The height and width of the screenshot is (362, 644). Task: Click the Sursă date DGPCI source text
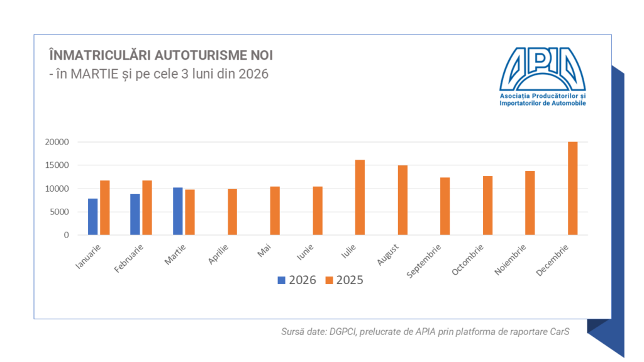pyautogui.click(x=425, y=332)
